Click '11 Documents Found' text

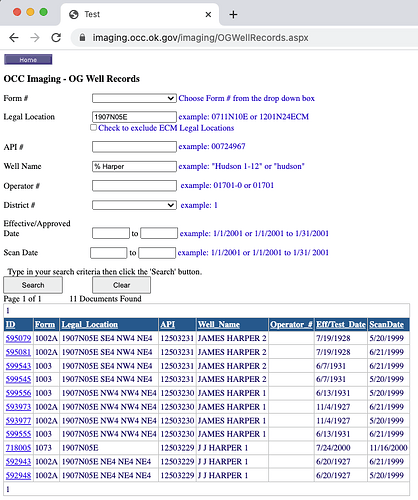[105, 299]
